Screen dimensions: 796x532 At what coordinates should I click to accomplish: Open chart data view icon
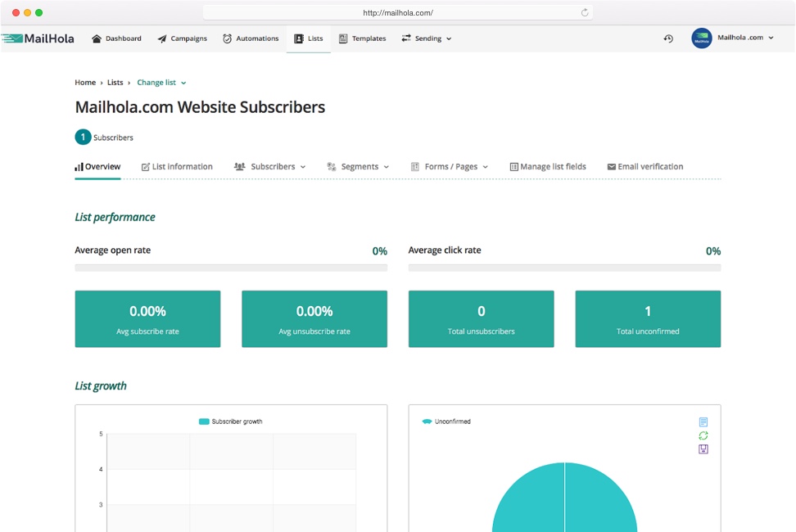pyautogui.click(x=703, y=422)
